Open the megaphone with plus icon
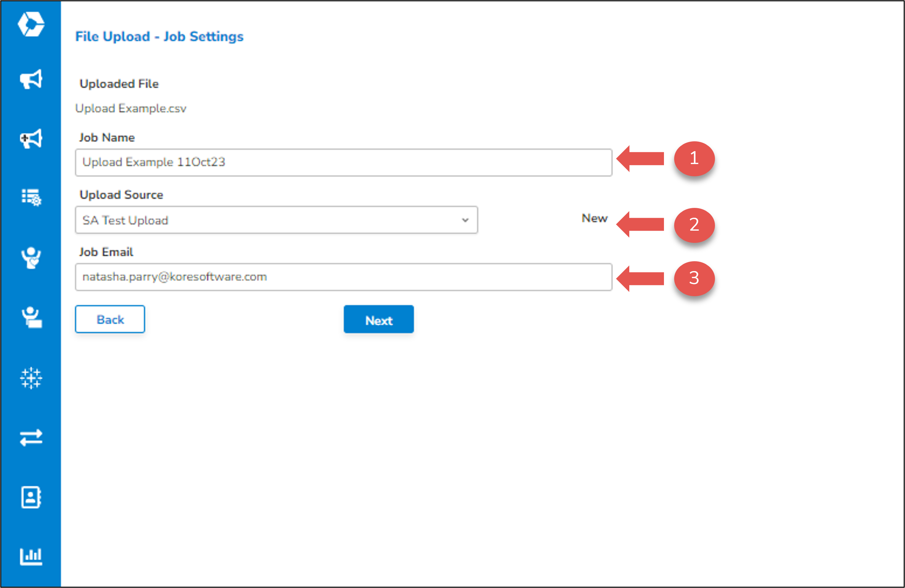The image size is (905, 588). (31, 139)
